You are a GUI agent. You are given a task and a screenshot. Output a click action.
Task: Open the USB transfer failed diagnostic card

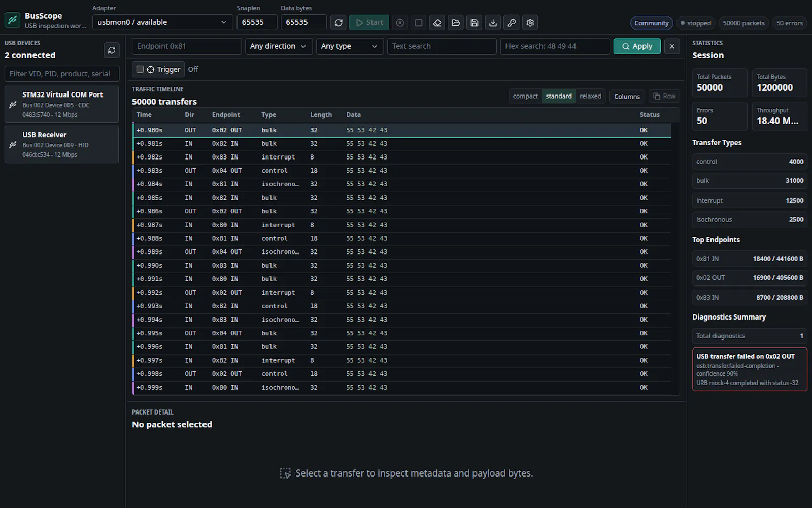tap(750, 369)
